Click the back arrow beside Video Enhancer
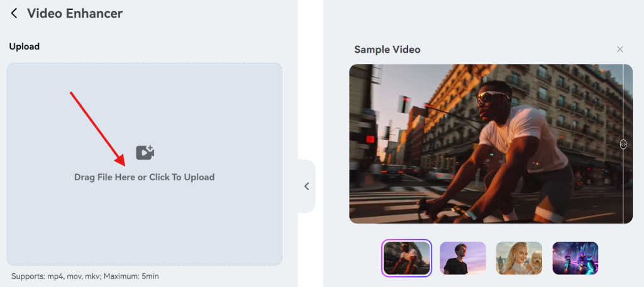 pos(14,13)
